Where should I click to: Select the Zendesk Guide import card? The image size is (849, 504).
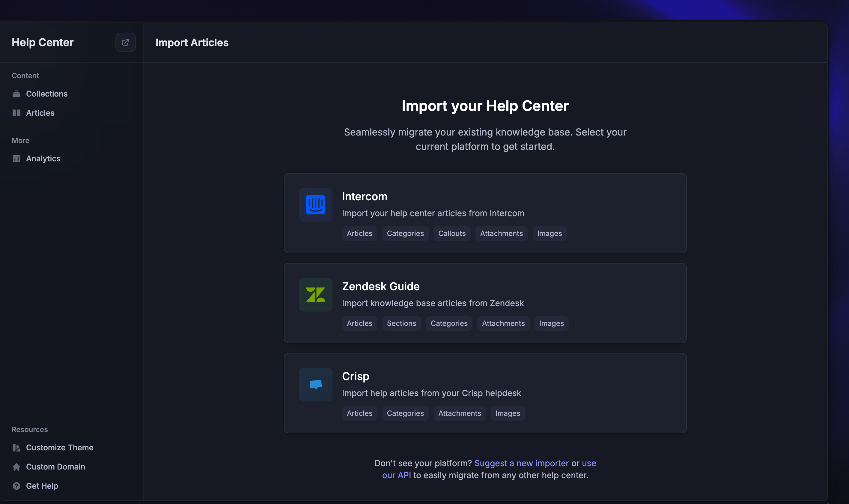485,303
